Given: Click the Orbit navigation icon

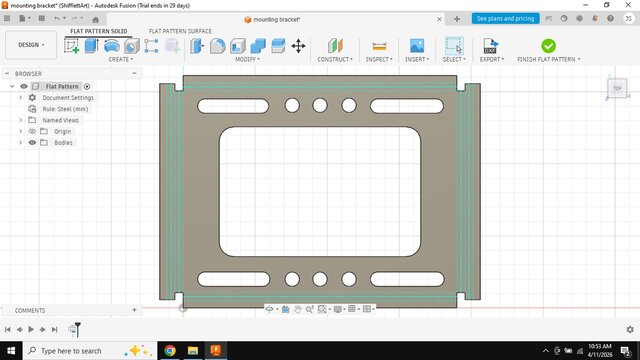Looking at the screenshot, I should [269, 309].
